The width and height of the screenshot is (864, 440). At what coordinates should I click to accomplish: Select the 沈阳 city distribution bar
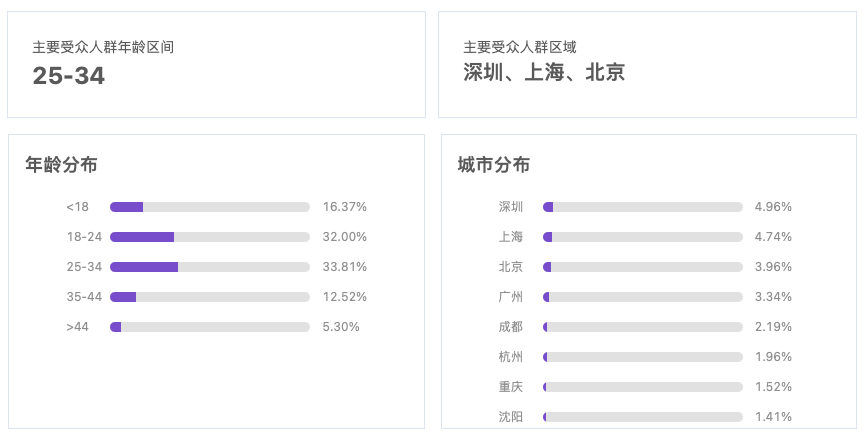pos(642,417)
